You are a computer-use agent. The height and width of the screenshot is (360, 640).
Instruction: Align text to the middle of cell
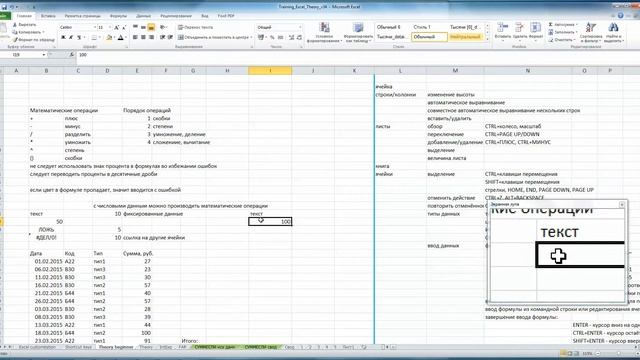point(143,27)
